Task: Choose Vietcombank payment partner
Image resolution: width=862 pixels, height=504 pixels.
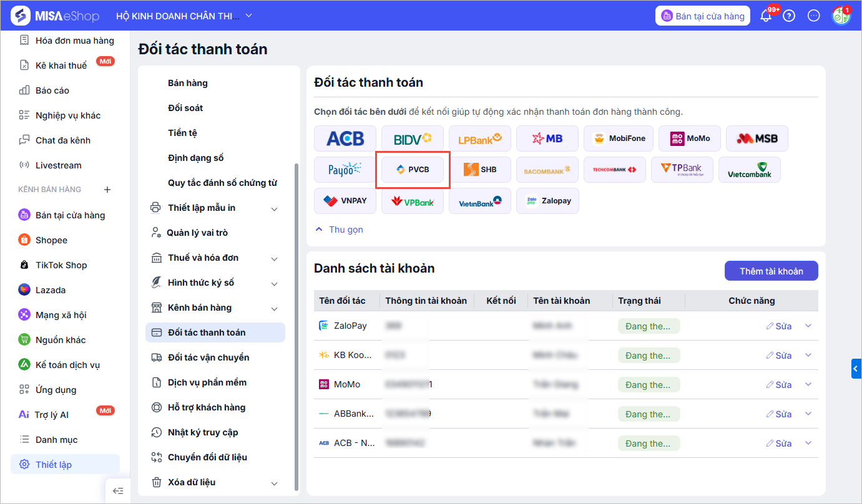Action: pos(750,170)
